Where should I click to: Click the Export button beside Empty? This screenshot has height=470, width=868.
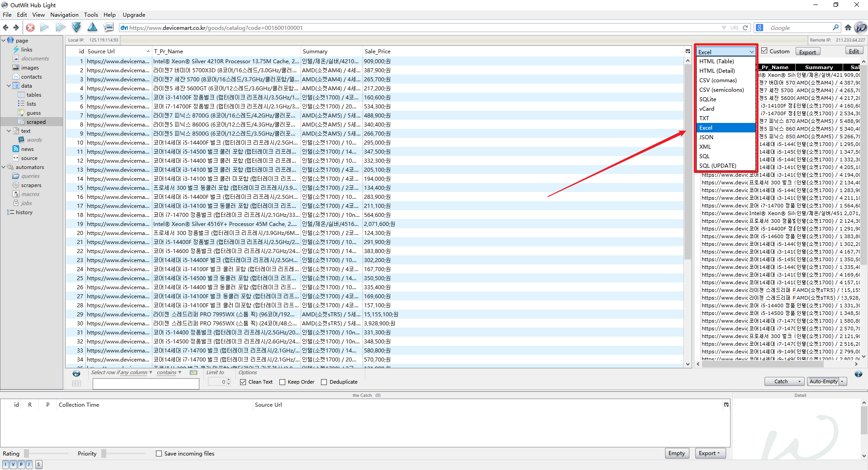point(710,453)
